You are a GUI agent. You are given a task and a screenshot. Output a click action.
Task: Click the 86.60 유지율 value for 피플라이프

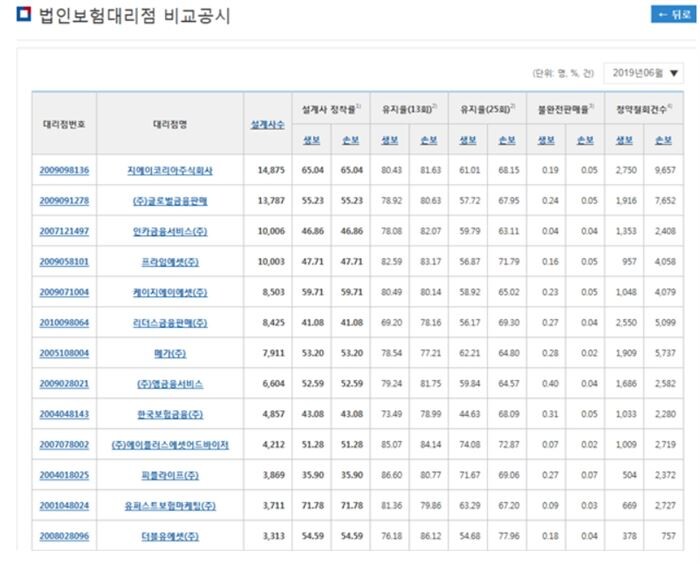coord(392,475)
